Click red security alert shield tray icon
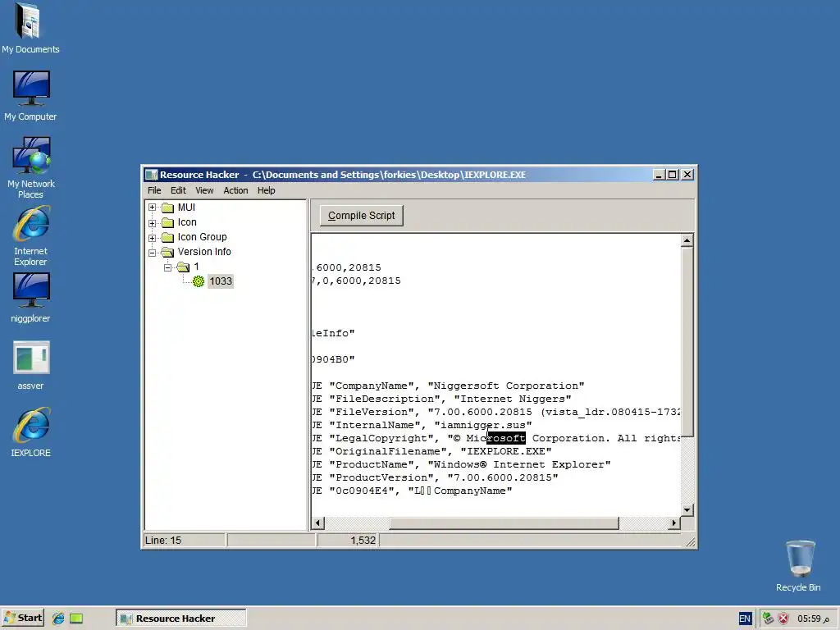 click(x=783, y=619)
